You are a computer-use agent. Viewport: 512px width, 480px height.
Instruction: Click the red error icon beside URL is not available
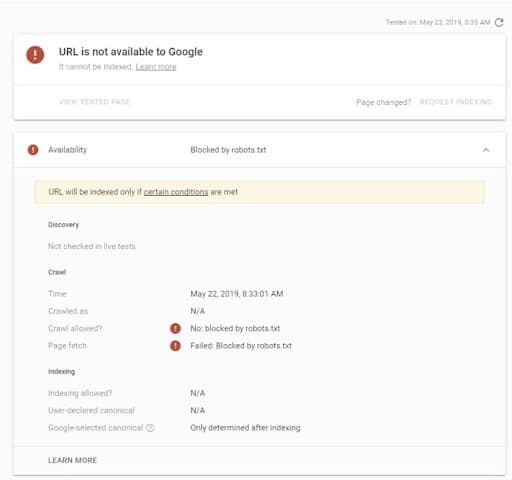click(35, 55)
